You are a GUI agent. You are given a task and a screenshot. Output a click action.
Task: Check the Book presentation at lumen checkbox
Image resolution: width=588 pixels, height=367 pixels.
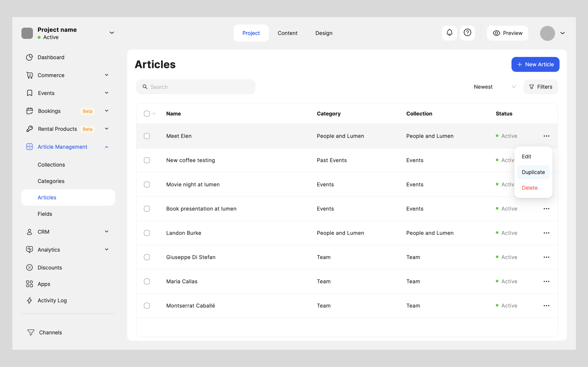point(147,209)
